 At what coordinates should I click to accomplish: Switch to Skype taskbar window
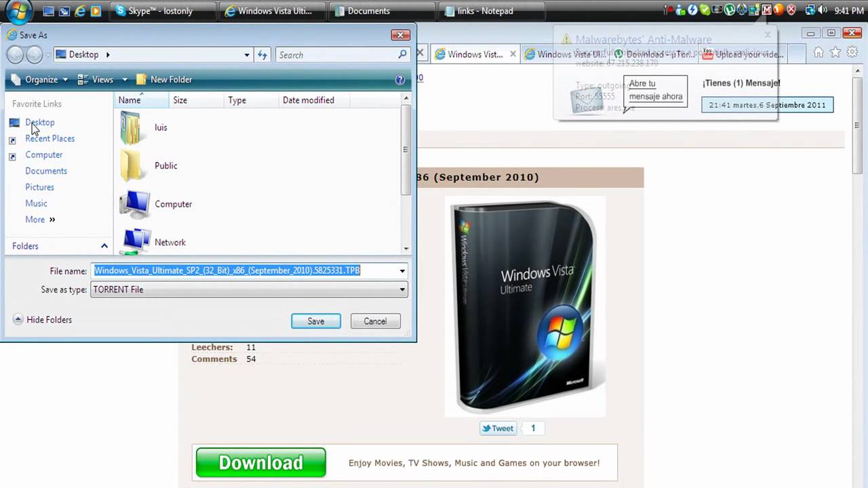coord(162,11)
